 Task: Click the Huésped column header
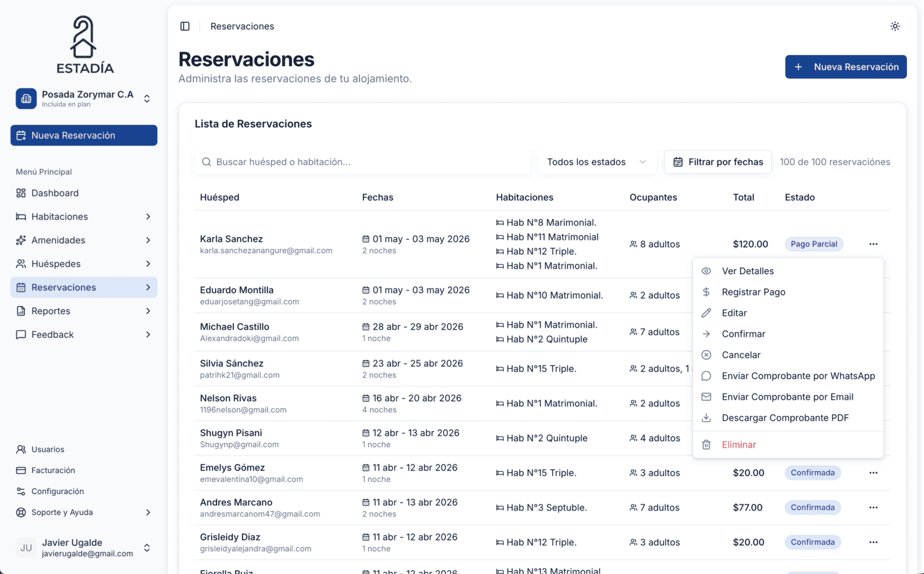(x=220, y=197)
